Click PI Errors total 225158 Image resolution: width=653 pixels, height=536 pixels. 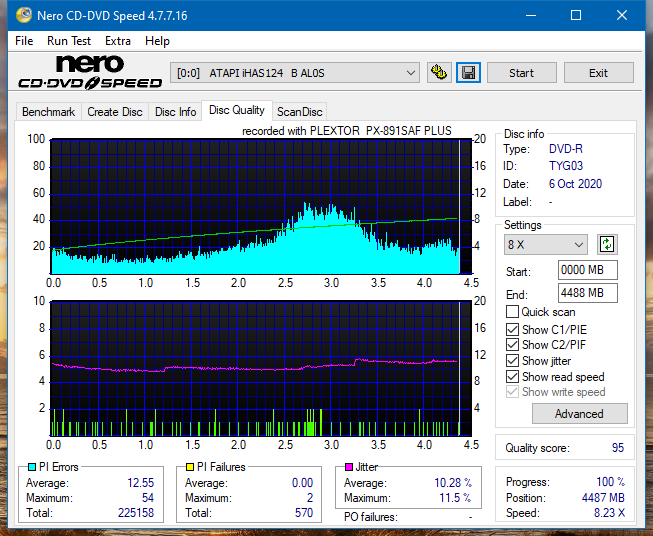click(x=136, y=513)
